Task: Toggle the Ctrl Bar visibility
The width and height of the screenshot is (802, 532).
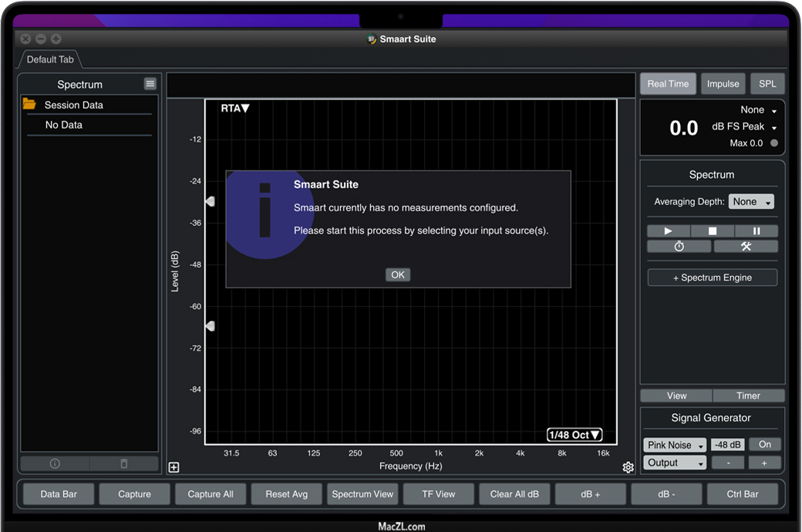Action: pos(742,494)
